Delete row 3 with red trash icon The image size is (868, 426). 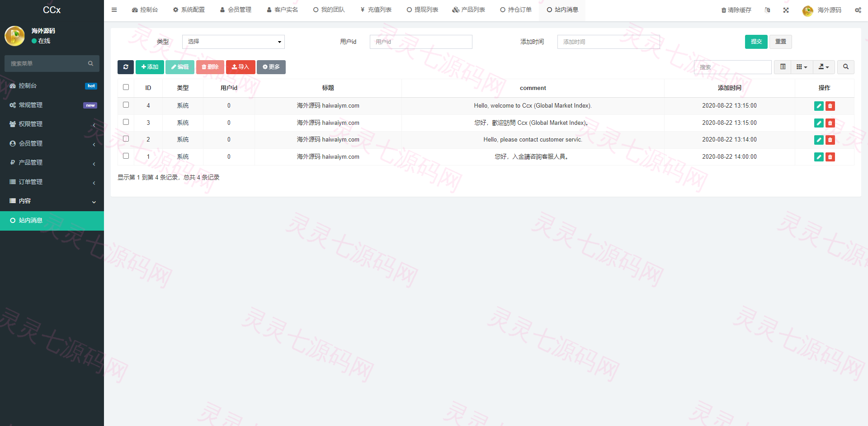tap(830, 123)
